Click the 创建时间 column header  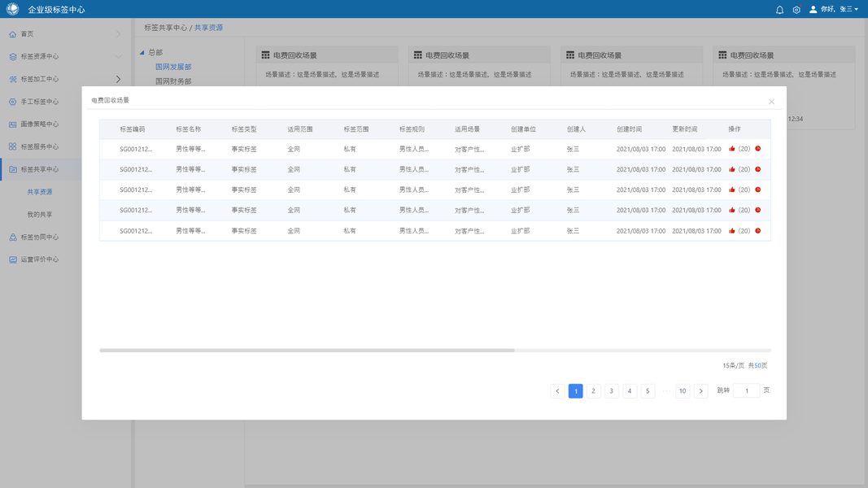[630, 129]
